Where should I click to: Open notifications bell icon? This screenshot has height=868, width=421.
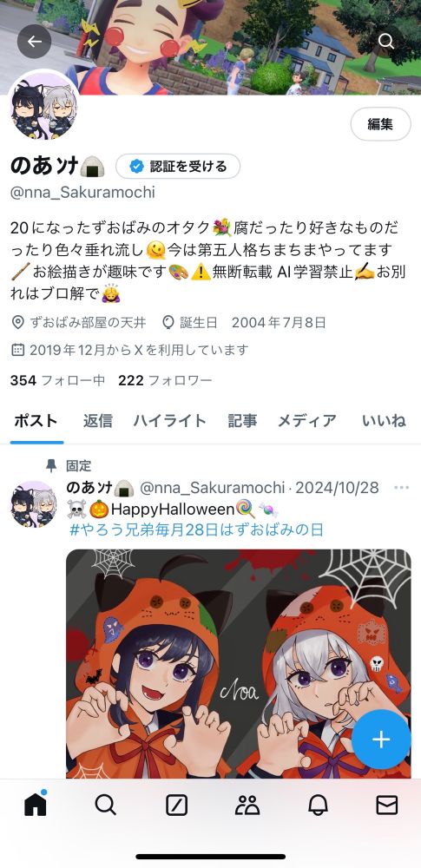(x=318, y=806)
